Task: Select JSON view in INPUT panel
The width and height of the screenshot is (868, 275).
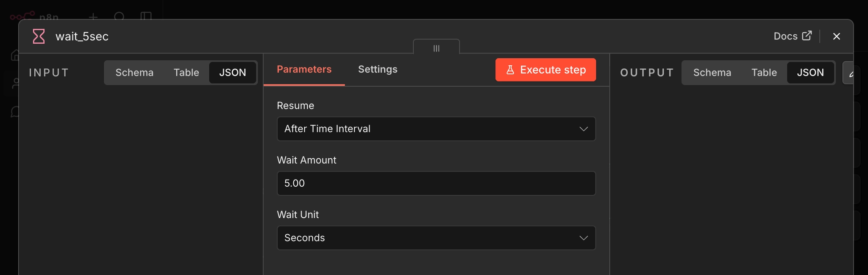Action: [232, 73]
